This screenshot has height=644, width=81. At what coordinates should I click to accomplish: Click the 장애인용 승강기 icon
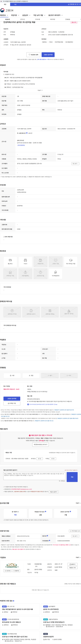tap(31, 312)
